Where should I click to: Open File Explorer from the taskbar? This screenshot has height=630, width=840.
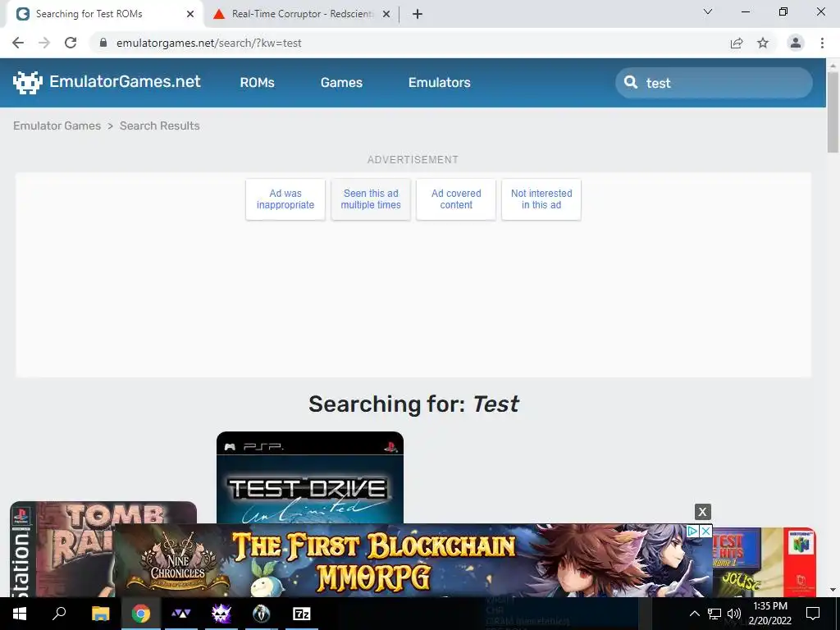(100, 614)
